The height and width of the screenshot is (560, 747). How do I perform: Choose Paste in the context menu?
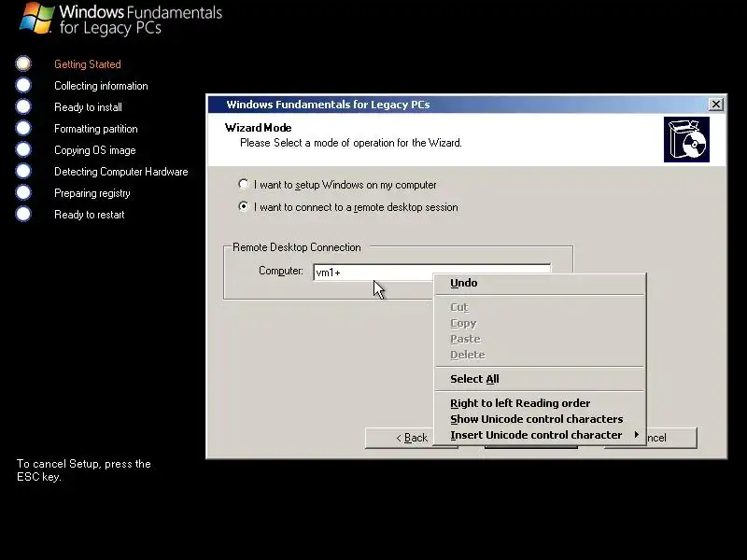point(540,339)
